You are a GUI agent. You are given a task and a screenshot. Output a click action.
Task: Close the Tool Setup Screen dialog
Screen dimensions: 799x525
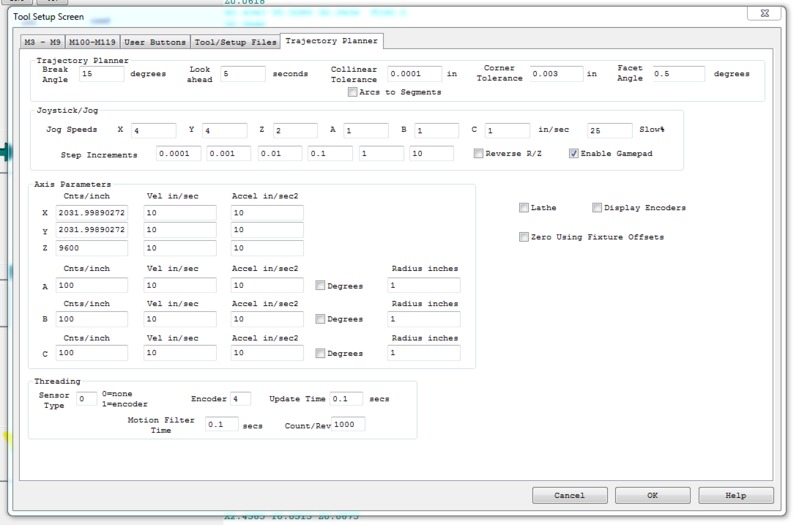764,14
